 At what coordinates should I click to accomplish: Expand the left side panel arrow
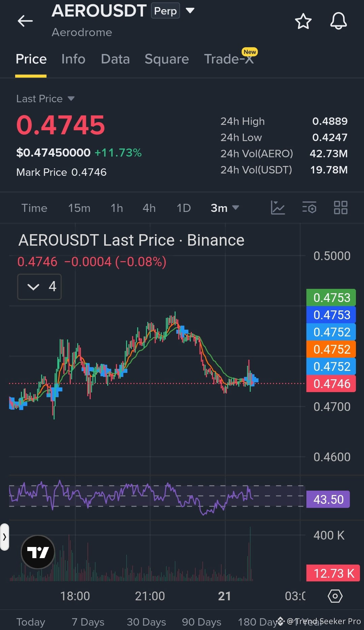click(4, 537)
